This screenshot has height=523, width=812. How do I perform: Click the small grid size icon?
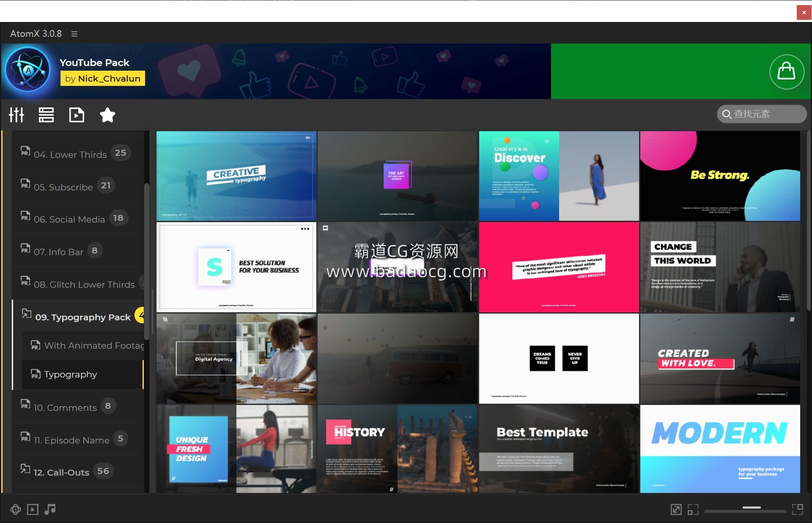tap(693, 509)
